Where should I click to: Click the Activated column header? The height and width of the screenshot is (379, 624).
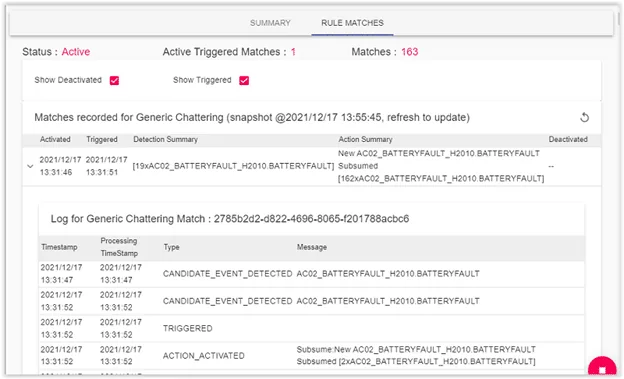tap(55, 139)
